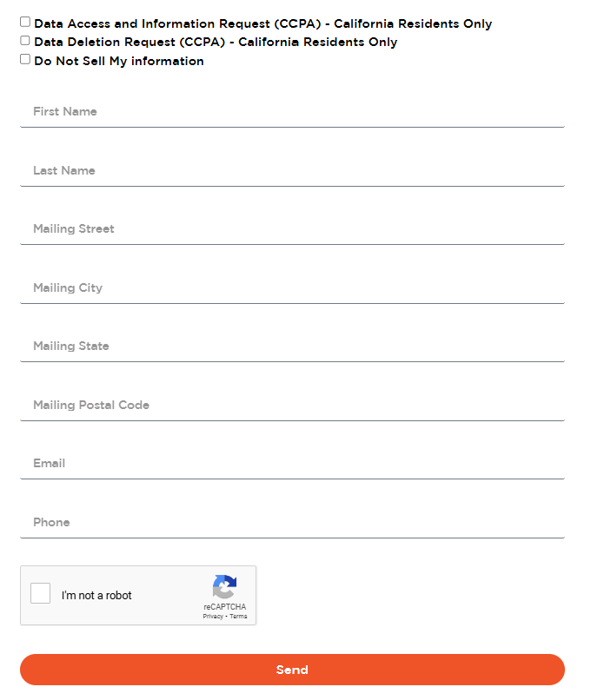Click the Mailing Postal Code field
Image resolution: width=591 pixels, height=700 pixels.
click(292, 406)
